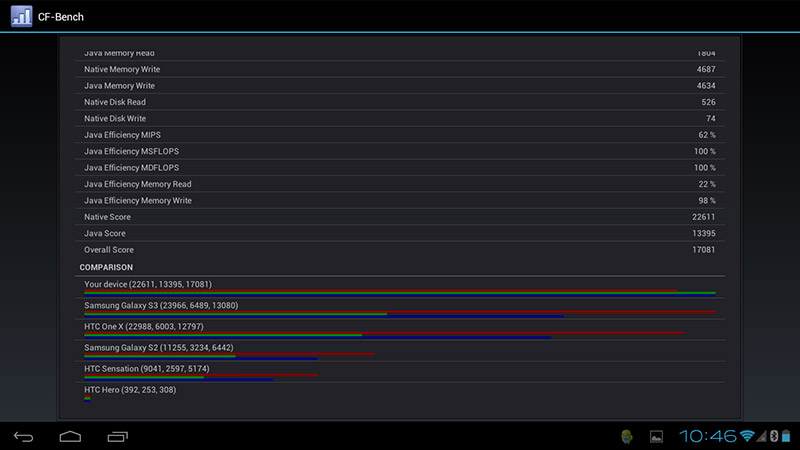Image resolution: width=800 pixels, height=450 pixels.
Task: Select the Overall Score row
Action: [399, 249]
